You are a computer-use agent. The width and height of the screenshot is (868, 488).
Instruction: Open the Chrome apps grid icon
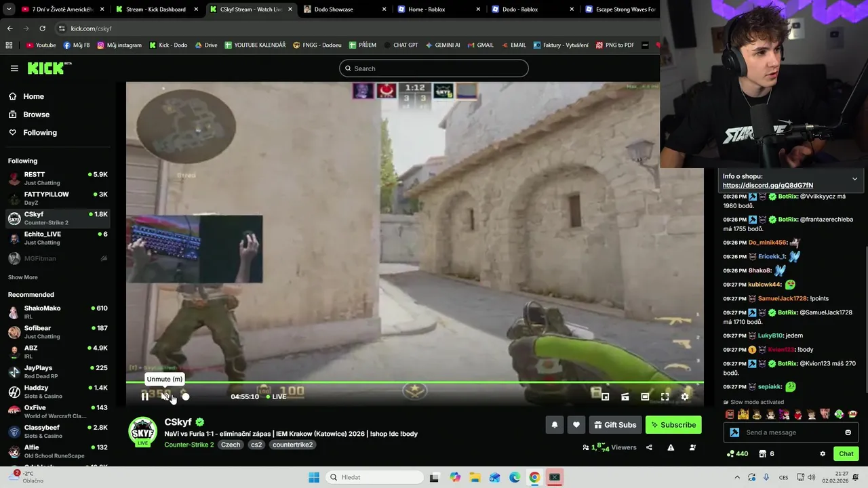pyautogui.click(x=9, y=45)
